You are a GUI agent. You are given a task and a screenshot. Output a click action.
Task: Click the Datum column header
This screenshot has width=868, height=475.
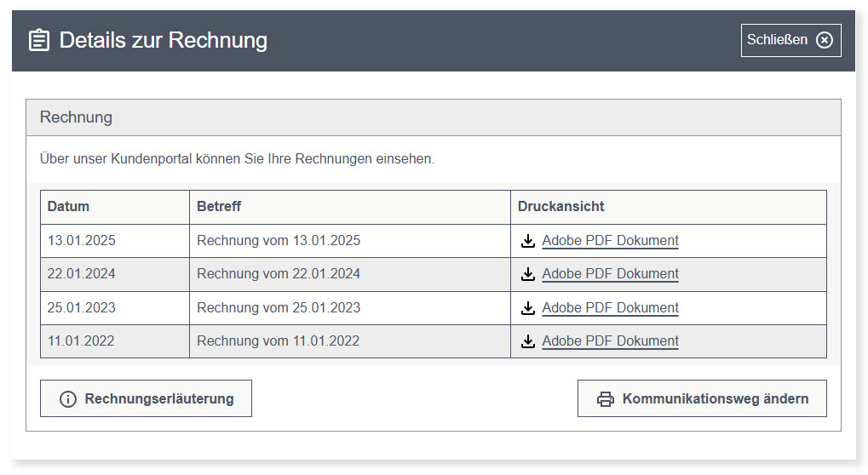(68, 207)
